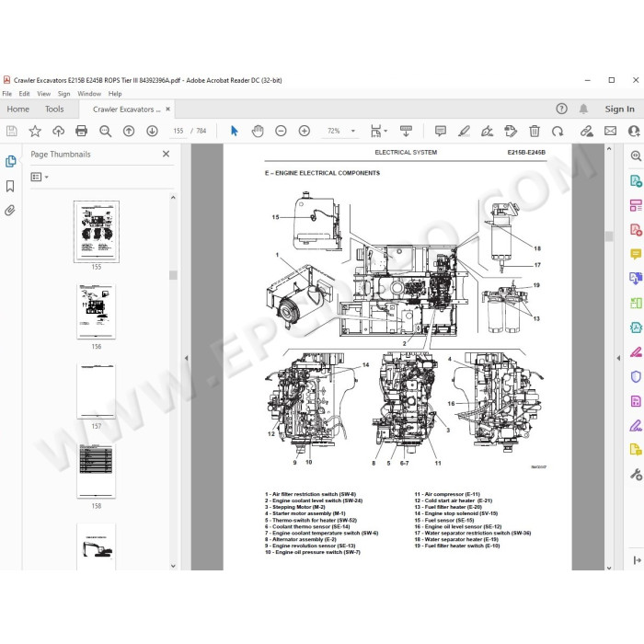Click the document scroll up arrow

[609, 149]
